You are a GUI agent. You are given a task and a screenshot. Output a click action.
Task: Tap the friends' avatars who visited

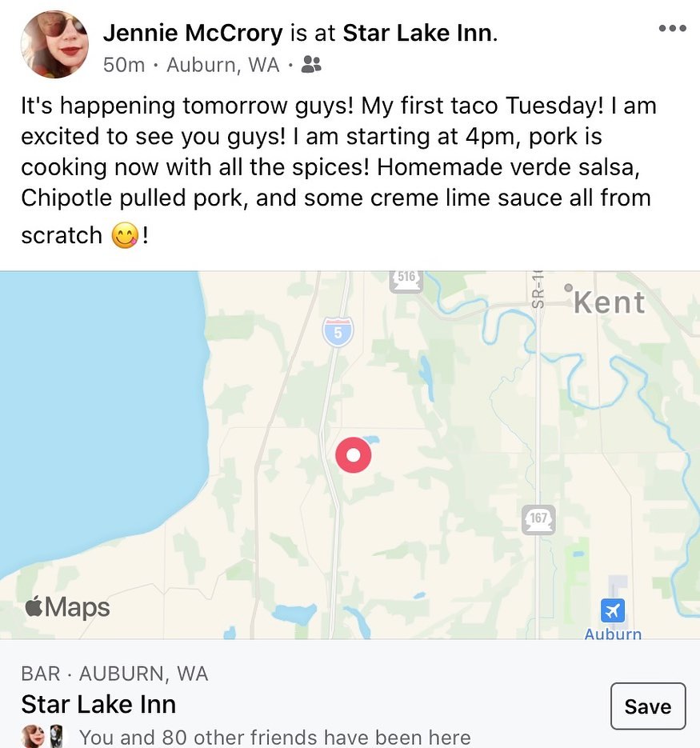click(x=42, y=736)
